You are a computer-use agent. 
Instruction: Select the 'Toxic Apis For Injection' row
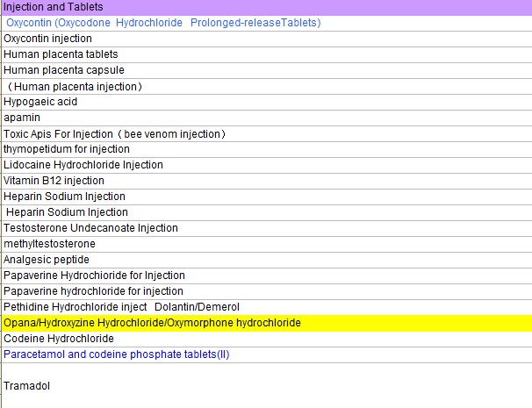pyautogui.click(x=267, y=133)
